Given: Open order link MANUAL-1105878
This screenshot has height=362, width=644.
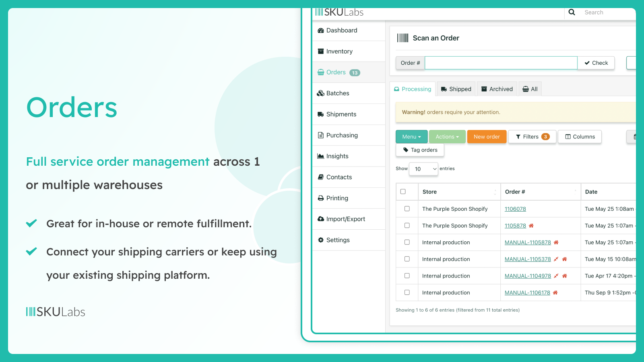Looking at the screenshot, I should pos(528,242).
